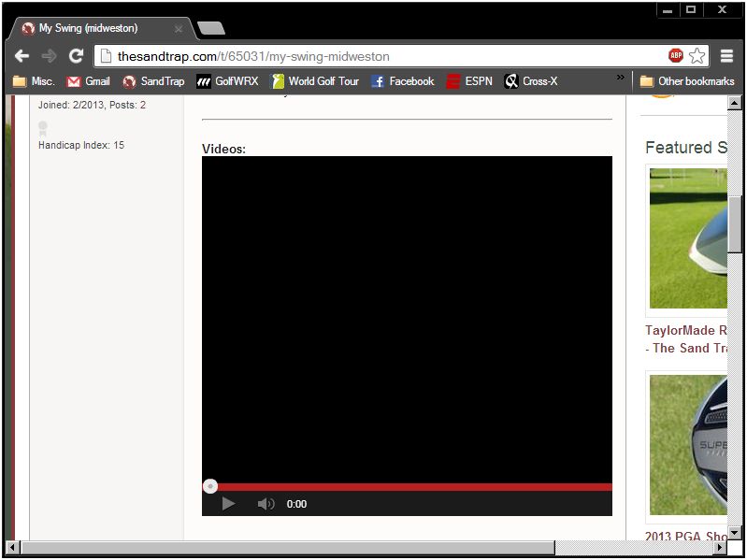Click the Adblock Plus icon in address bar

coord(676,56)
